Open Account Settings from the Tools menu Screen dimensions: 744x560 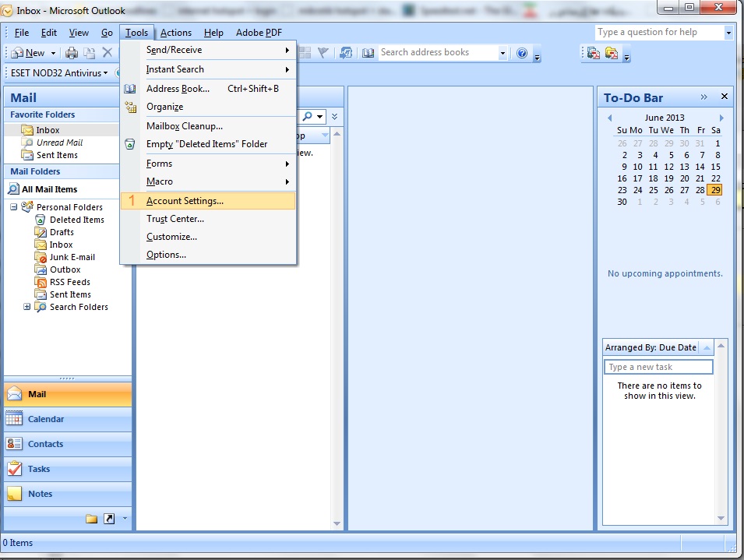(185, 201)
